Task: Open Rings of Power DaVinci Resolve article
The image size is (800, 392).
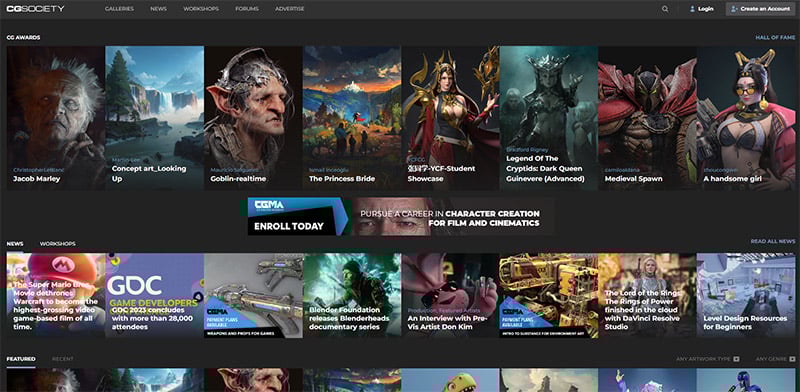Action: [x=647, y=296]
